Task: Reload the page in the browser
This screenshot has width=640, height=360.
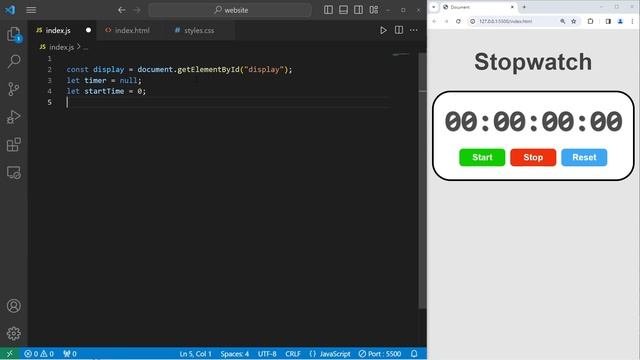Action: point(458,21)
